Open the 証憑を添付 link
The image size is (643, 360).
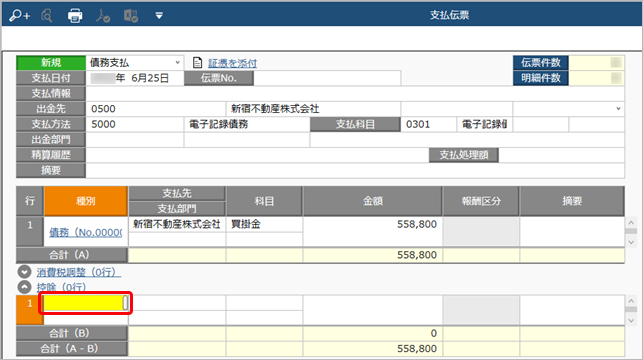(x=233, y=63)
